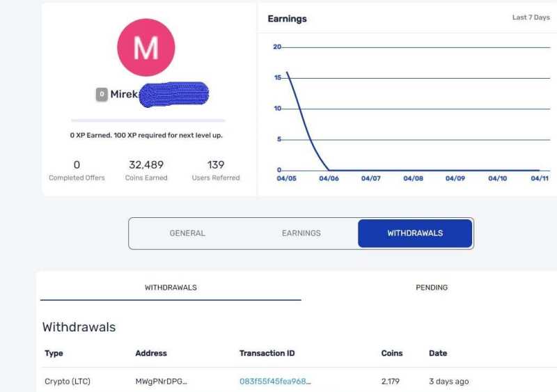Click the Address column header
Image resolution: width=557 pixels, height=392 pixels.
coord(151,353)
